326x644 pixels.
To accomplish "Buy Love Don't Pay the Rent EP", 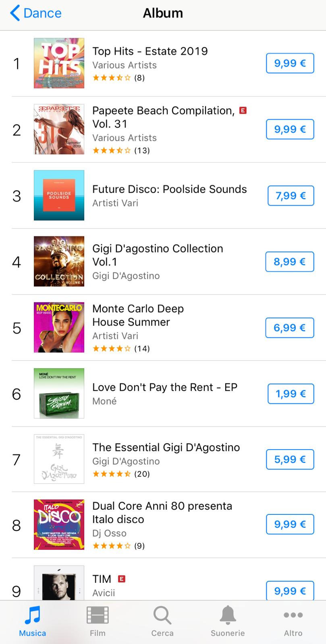I will (291, 394).
